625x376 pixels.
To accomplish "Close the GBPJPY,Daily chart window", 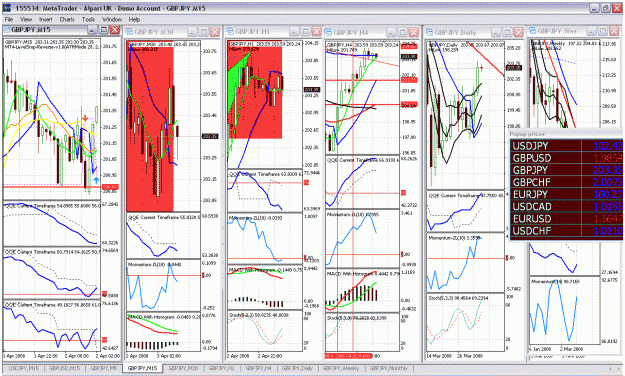I will 518,32.
